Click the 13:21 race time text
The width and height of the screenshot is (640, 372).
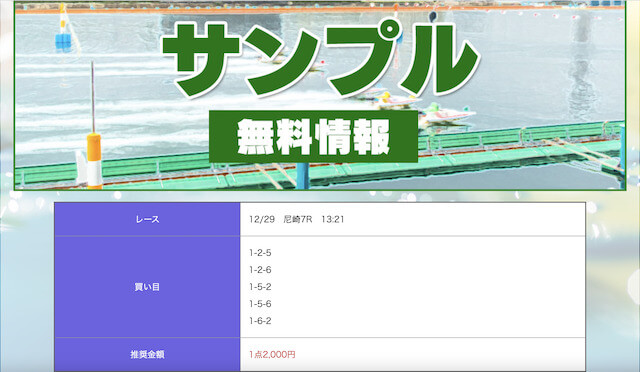click(333, 219)
